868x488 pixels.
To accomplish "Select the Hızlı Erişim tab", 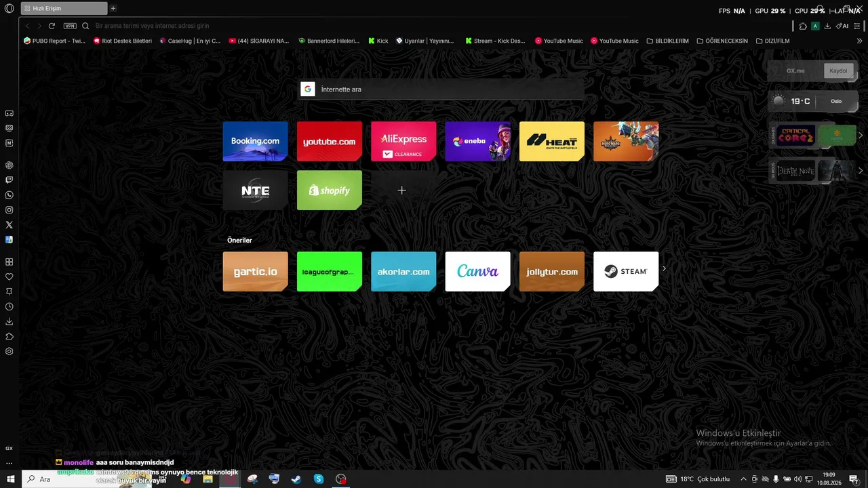I will click(64, 8).
